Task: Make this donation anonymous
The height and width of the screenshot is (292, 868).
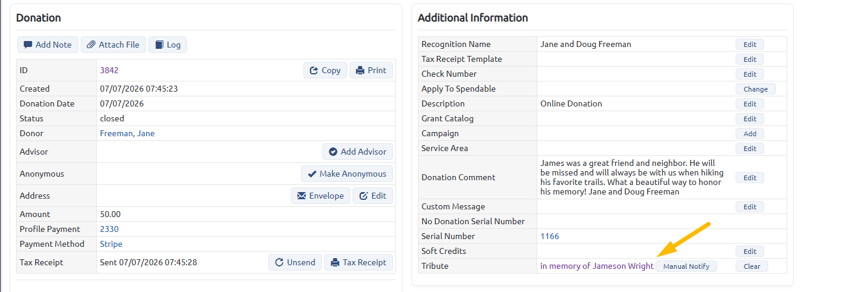Action: pyautogui.click(x=347, y=174)
